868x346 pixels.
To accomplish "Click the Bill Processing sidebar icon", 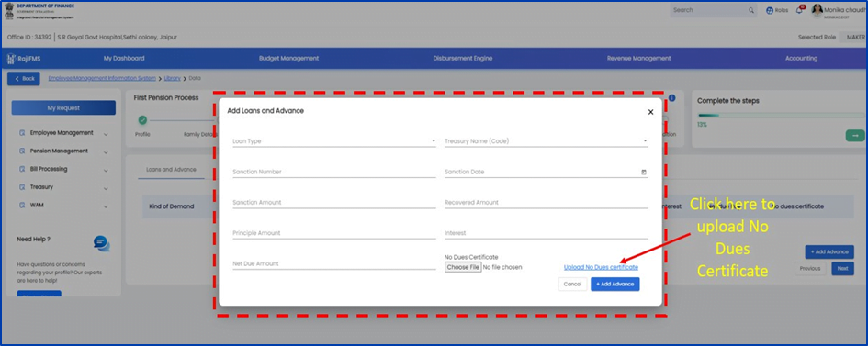I will [22, 169].
